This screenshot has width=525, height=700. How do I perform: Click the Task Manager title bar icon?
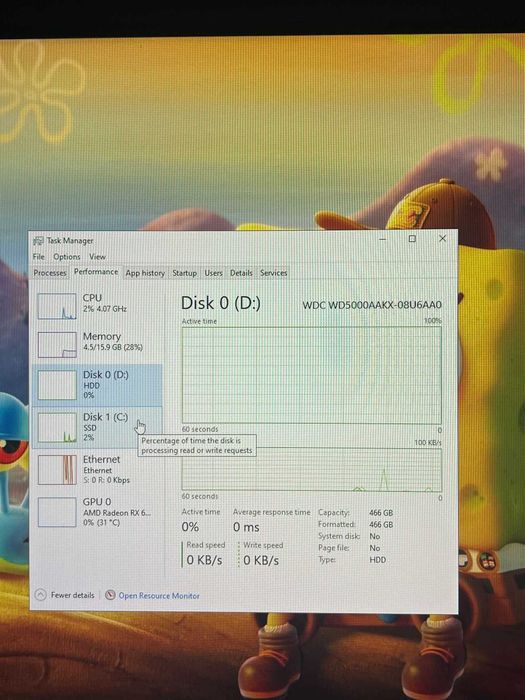tap(38, 241)
